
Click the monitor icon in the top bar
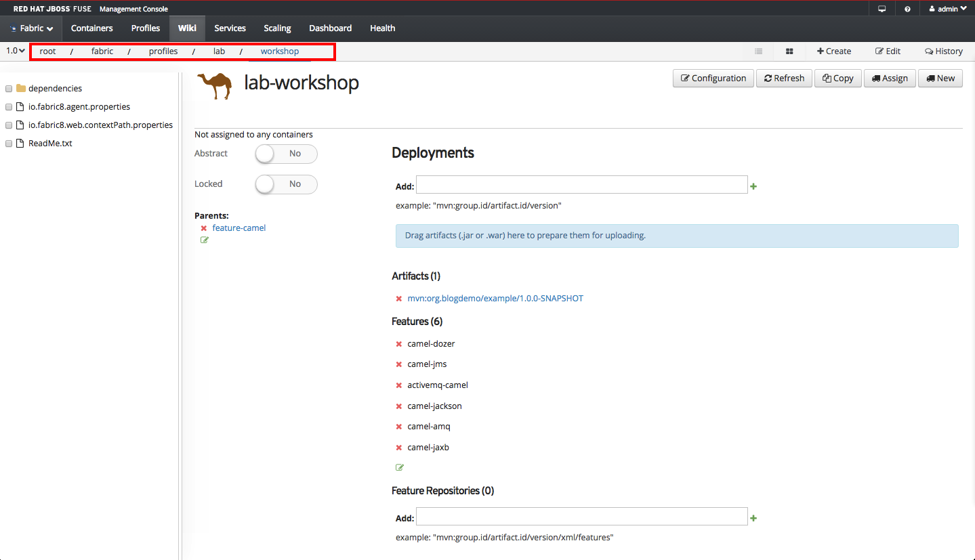pos(881,9)
